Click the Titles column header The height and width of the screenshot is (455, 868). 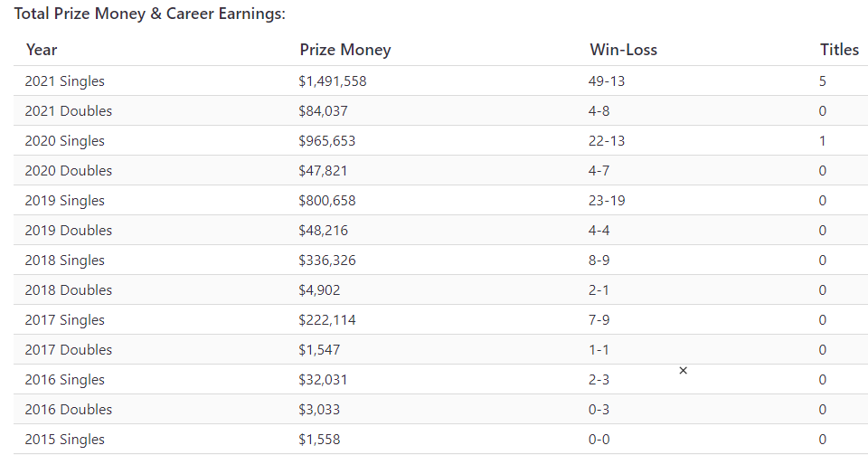pyautogui.click(x=839, y=50)
